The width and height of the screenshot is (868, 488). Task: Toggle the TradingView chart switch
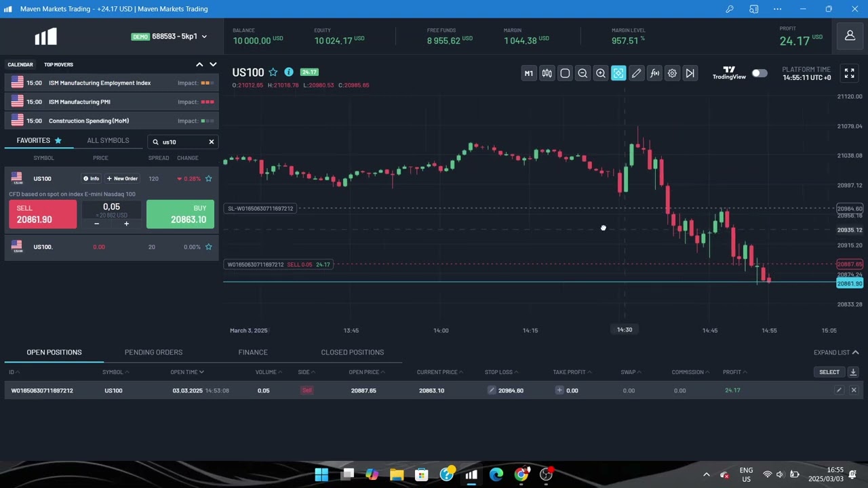tap(759, 73)
